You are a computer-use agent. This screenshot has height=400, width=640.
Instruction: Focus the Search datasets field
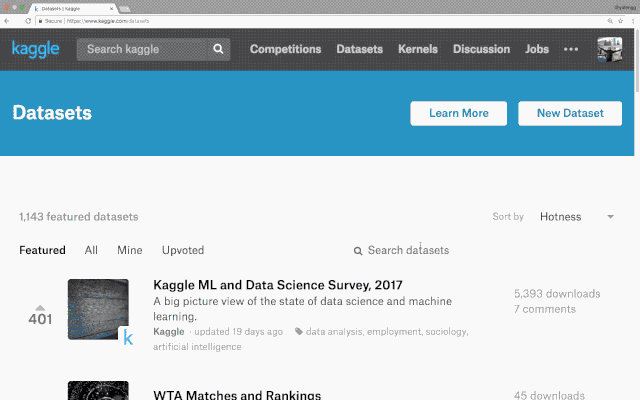coord(408,250)
